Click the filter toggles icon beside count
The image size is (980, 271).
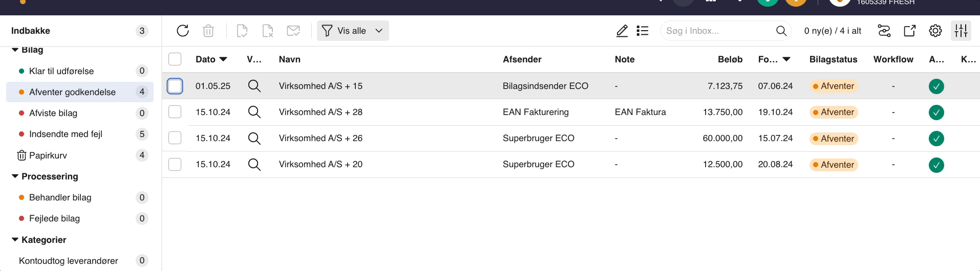pyautogui.click(x=884, y=31)
